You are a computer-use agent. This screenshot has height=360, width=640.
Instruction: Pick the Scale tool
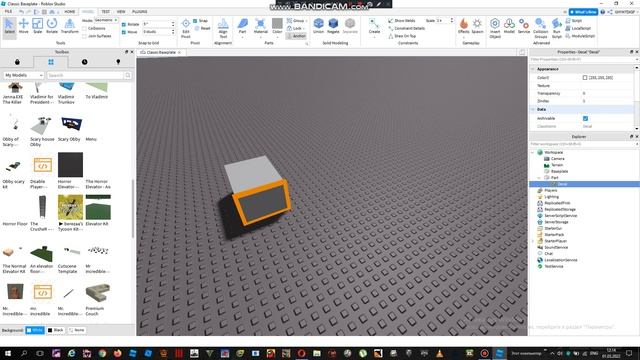tap(38, 26)
